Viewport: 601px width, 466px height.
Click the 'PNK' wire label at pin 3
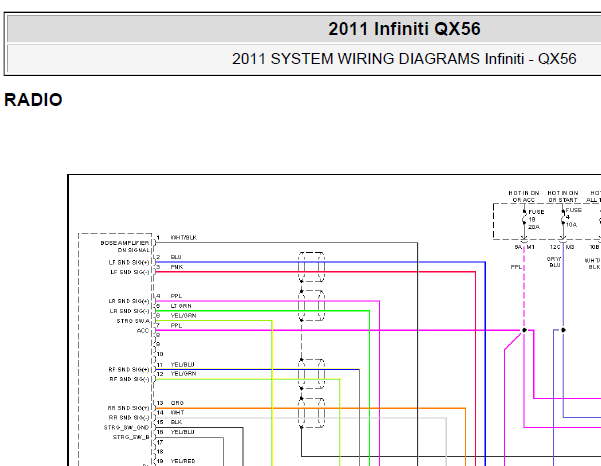pos(177,267)
